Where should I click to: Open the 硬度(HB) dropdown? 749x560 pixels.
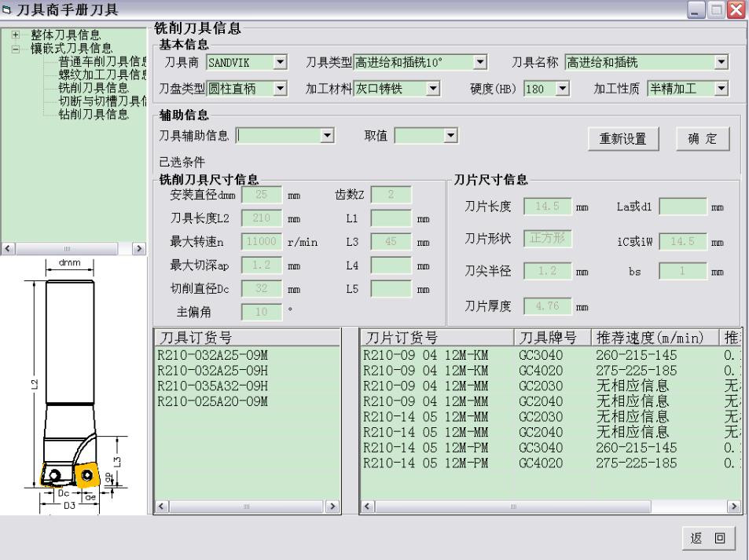coord(561,89)
